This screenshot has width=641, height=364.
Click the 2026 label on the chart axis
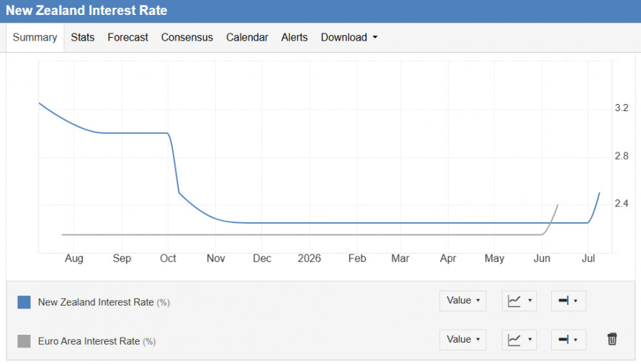click(309, 259)
